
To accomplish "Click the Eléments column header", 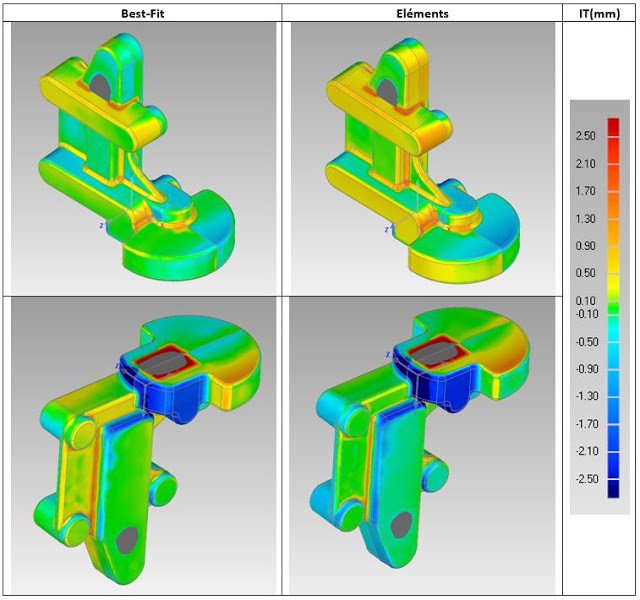I will pyautogui.click(x=422, y=13).
